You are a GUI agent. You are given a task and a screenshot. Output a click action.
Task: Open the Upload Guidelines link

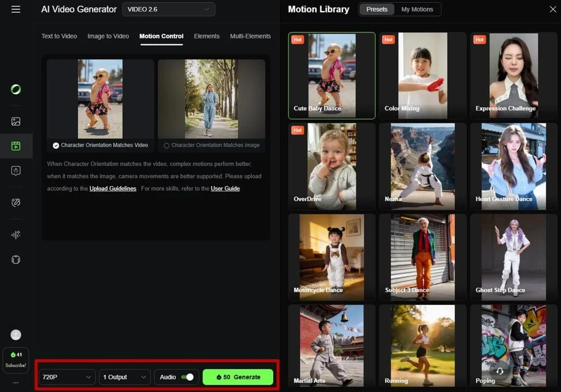click(x=113, y=189)
